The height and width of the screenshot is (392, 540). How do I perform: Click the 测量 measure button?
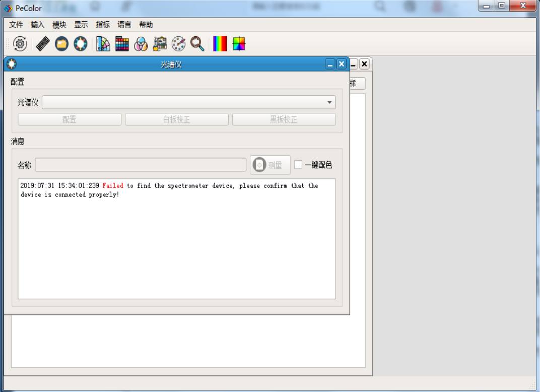(x=270, y=165)
